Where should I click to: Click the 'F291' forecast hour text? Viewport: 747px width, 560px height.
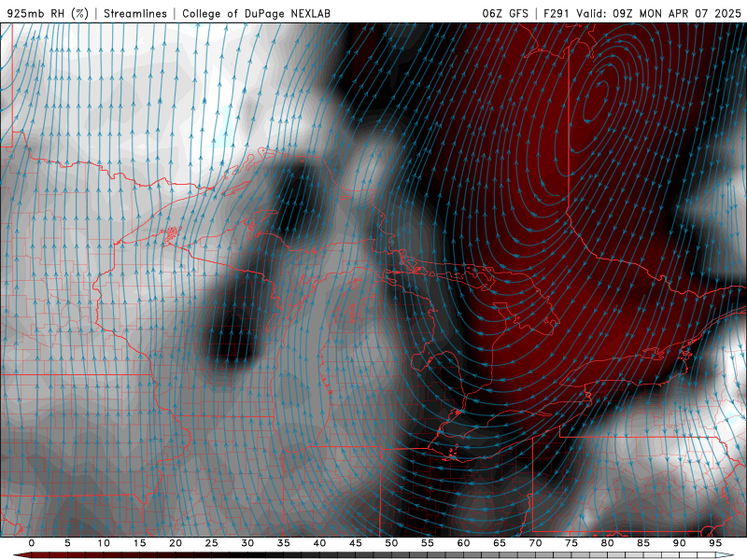(x=557, y=13)
